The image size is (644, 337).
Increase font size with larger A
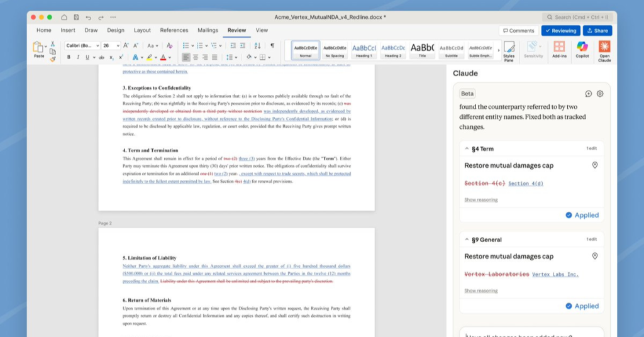(x=126, y=45)
